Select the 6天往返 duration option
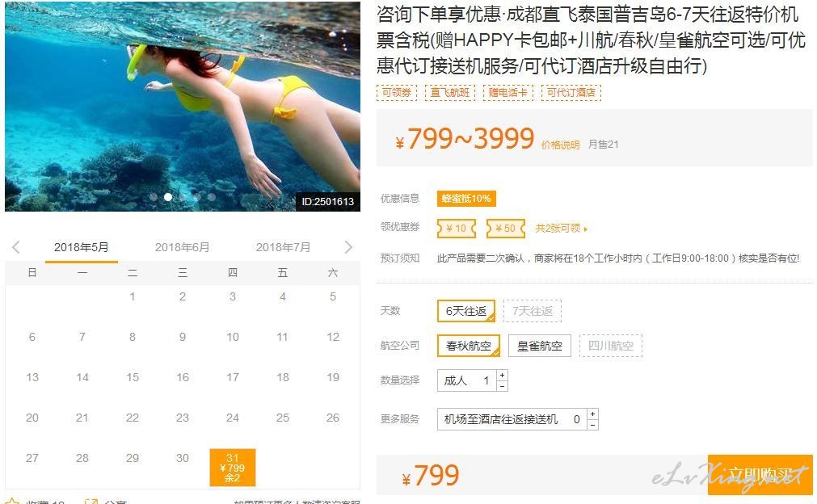This screenshot has height=504, width=817. pos(466,311)
